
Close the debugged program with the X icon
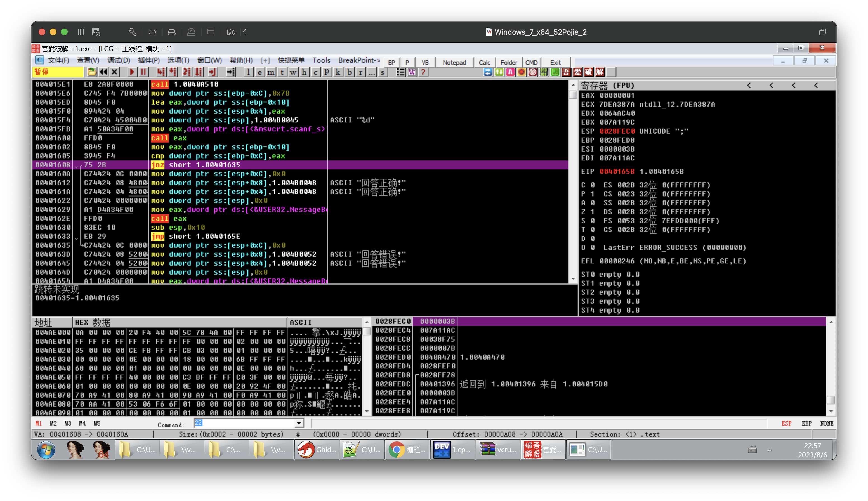(115, 72)
